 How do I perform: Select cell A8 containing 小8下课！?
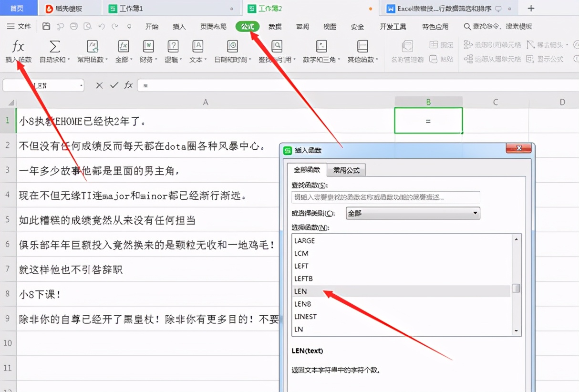click(206, 294)
